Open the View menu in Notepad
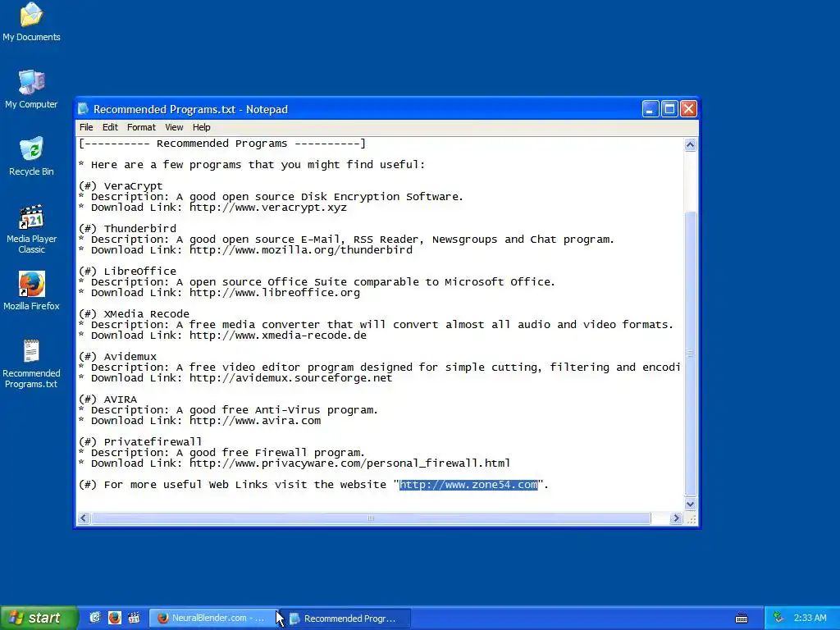This screenshot has height=630, width=840. click(x=174, y=127)
